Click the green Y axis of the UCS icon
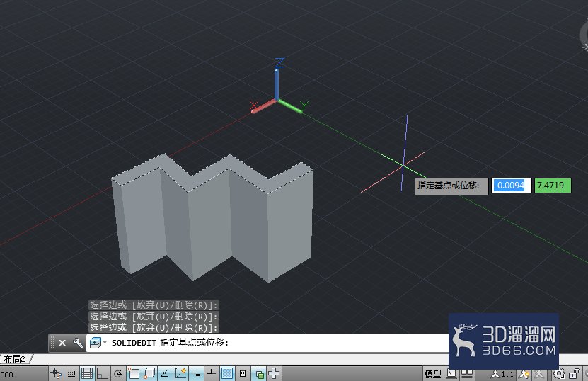The width and height of the screenshot is (588, 381). [x=290, y=106]
